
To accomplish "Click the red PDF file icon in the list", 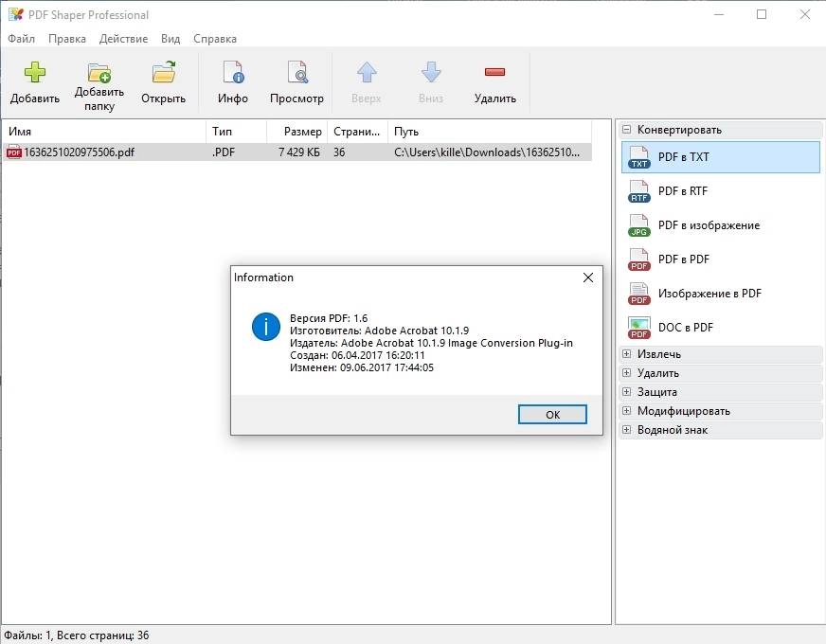I will pyautogui.click(x=13, y=152).
